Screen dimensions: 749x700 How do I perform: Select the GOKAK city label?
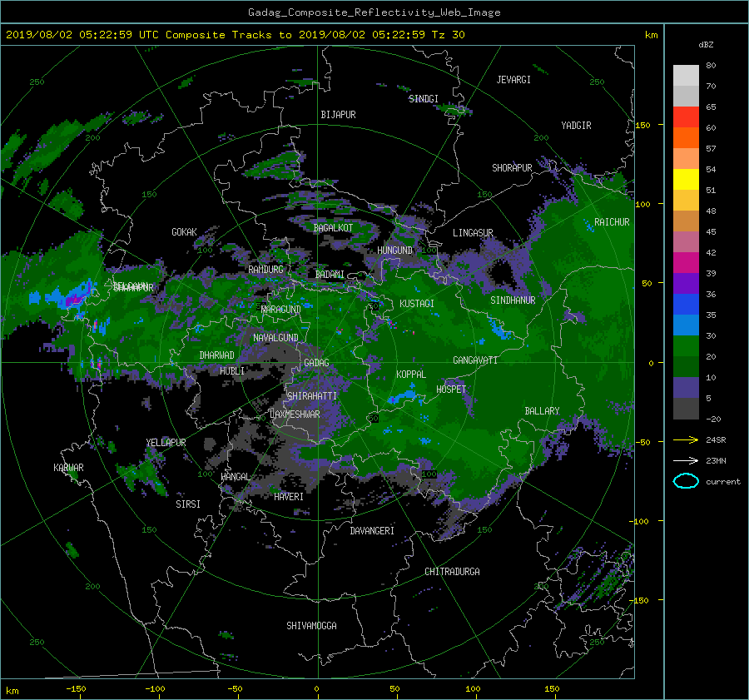point(185,232)
